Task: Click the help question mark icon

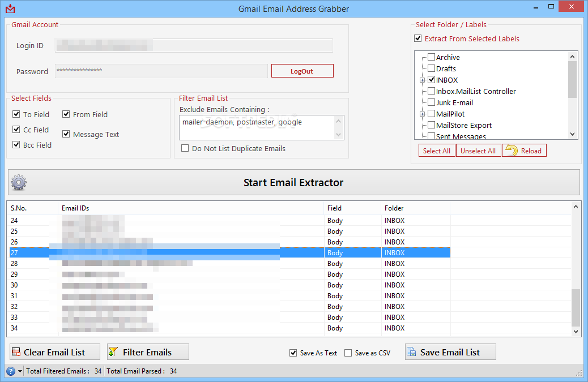Action: 11,371
